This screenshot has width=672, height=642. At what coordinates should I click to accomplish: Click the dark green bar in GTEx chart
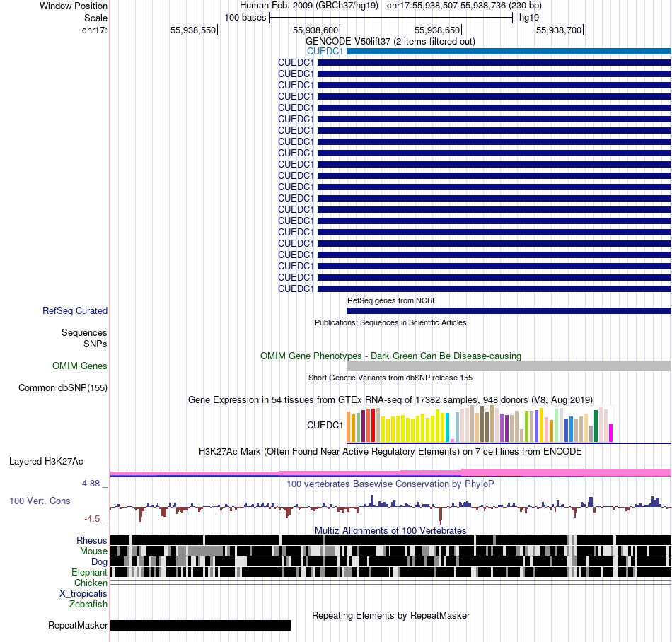pos(596,426)
